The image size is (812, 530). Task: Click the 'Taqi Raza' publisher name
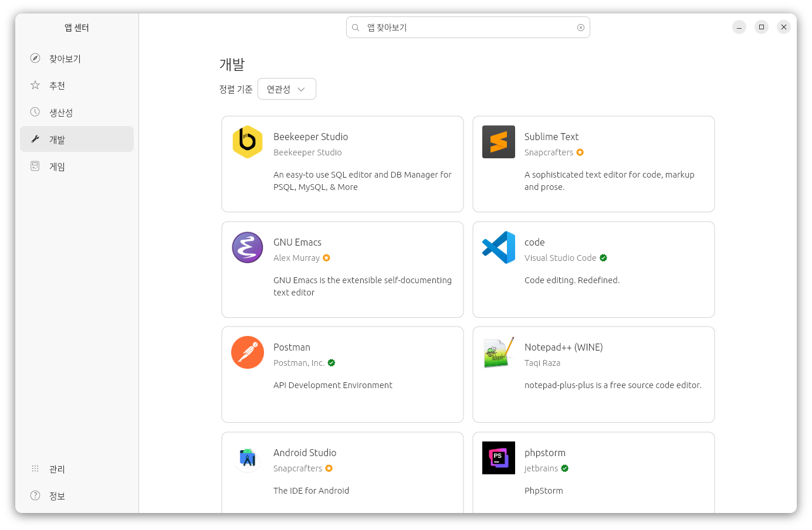(x=542, y=363)
